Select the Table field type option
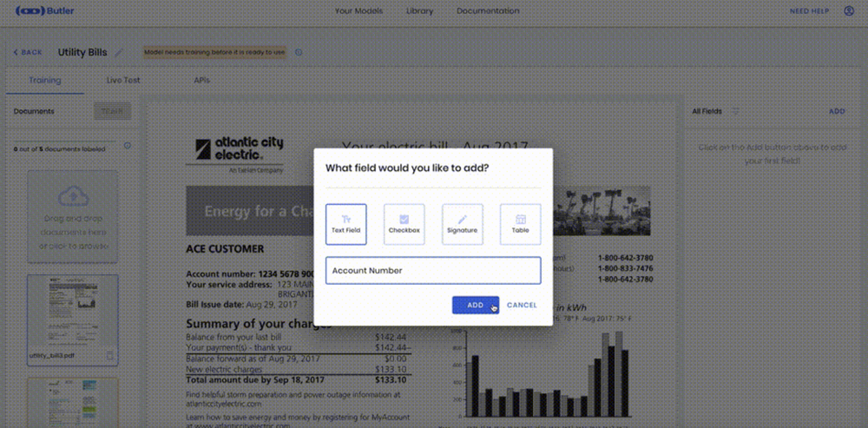Screen dimensions: 868x428 click(520, 224)
